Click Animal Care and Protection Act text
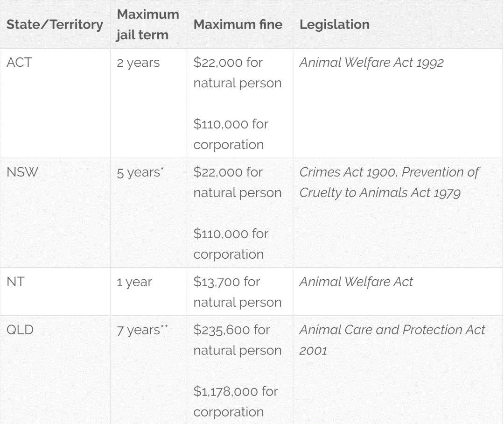 [392, 330]
